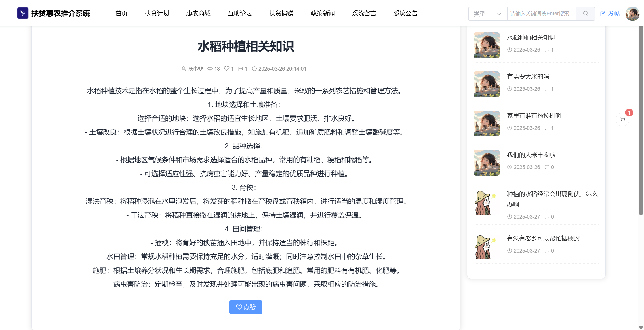644x330 pixels.
Task: Open thumbnail of 有没有老乡可以帮忙插秧的 post
Action: pos(486,247)
